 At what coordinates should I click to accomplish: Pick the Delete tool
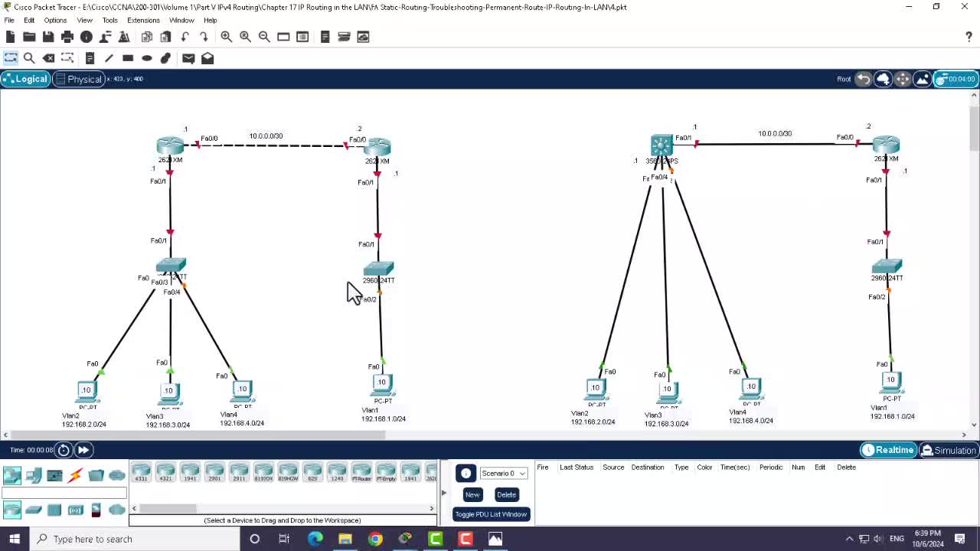pyautogui.click(x=48, y=58)
